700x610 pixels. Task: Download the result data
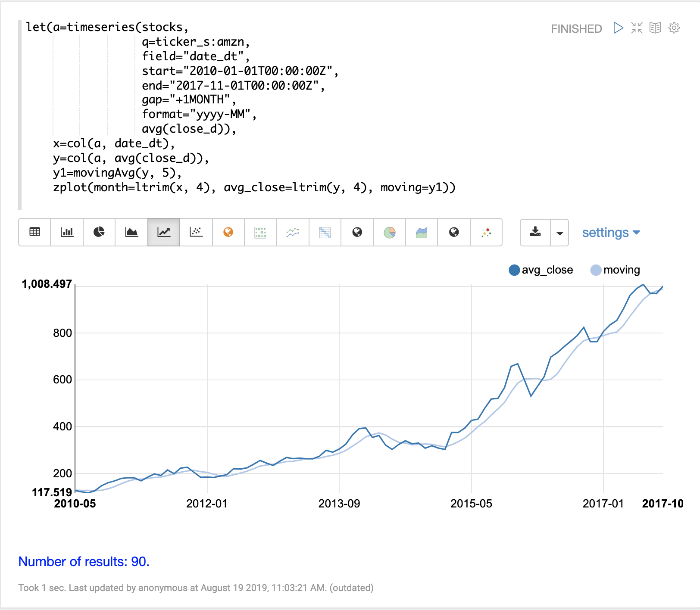[535, 232]
